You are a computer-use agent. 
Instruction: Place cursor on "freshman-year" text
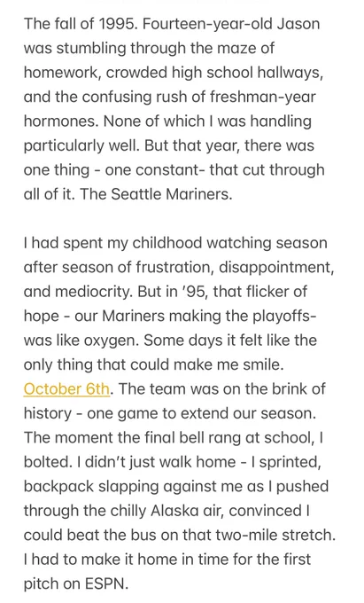tap(263, 97)
